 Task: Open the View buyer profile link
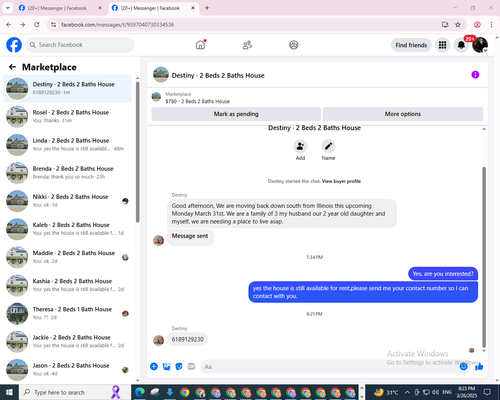341,181
